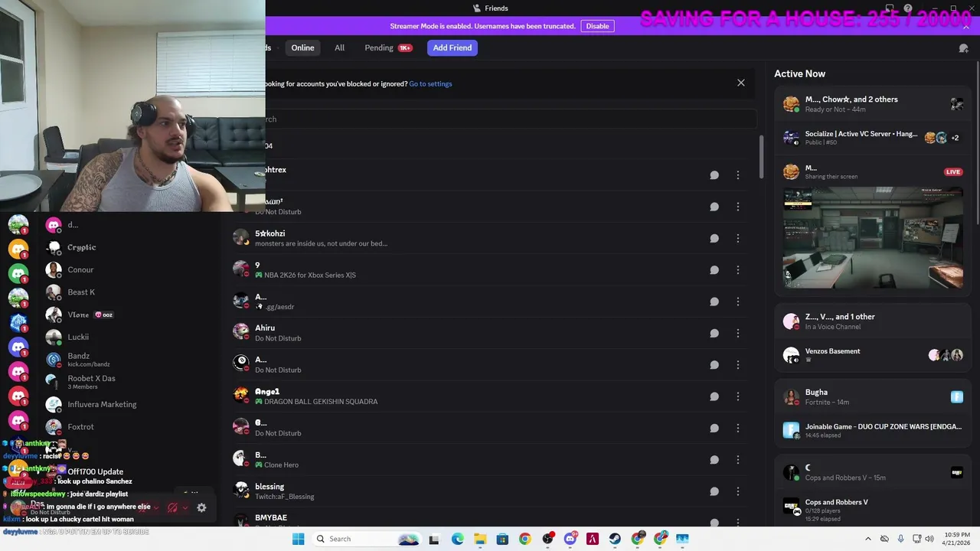Expand microphone input options arrow
Image resolution: width=980 pixels, height=551 pixels.
click(x=156, y=507)
